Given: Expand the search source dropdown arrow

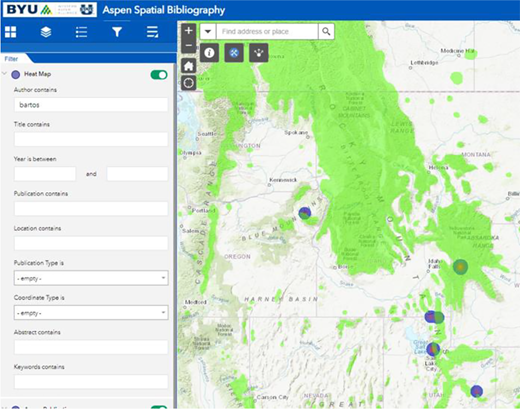Looking at the screenshot, I should pos(208,32).
